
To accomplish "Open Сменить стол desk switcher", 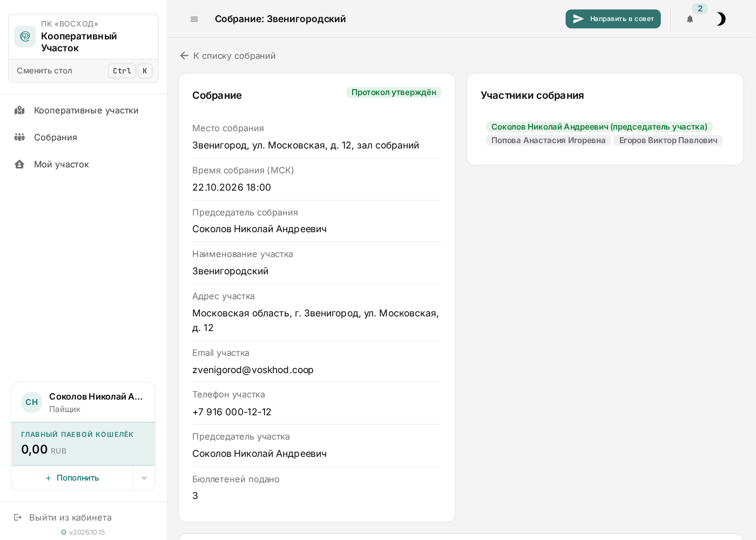I will click(84, 71).
